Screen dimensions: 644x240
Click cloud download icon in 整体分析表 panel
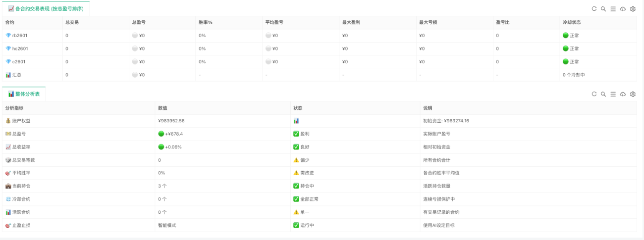pyautogui.click(x=623, y=94)
